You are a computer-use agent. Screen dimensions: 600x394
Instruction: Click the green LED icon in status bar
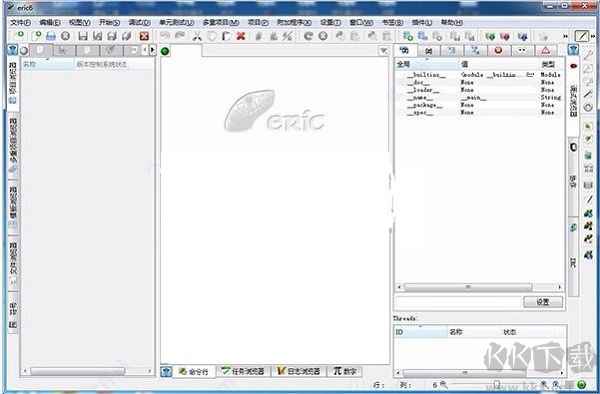pos(582,384)
